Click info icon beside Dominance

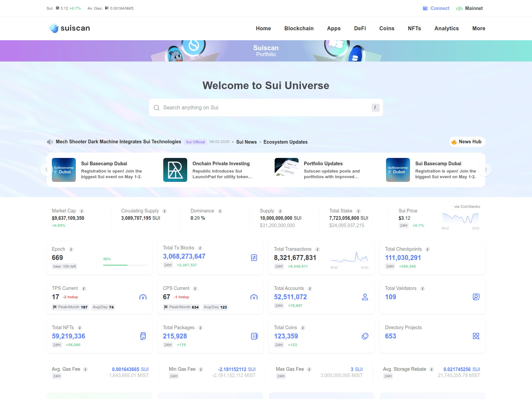point(220,211)
